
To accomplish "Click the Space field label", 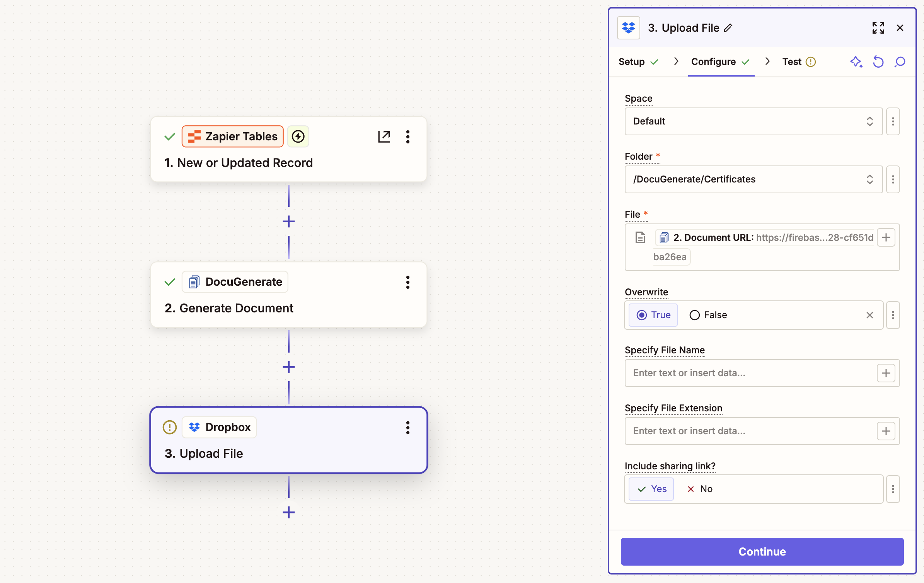I will [x=638, y=99].
